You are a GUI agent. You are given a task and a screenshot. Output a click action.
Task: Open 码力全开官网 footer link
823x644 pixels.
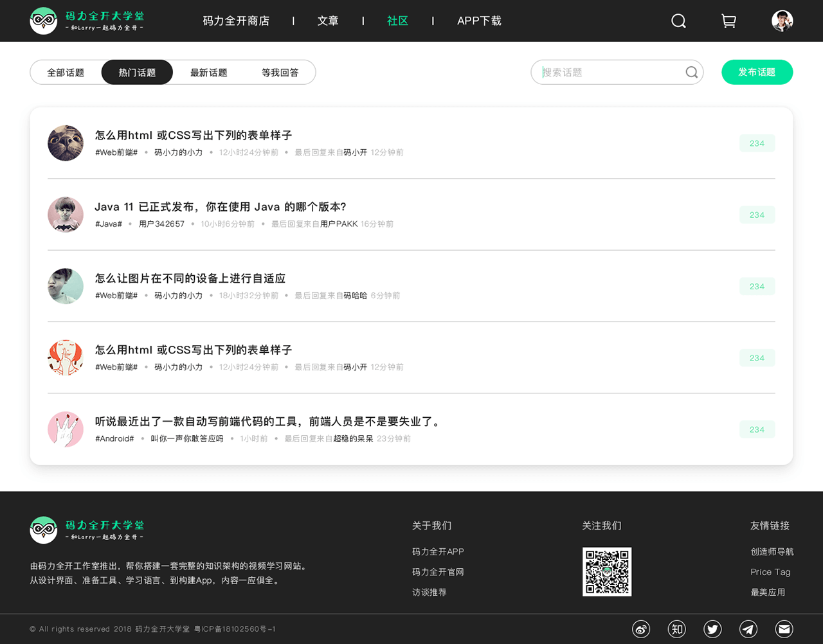pos(438,572)
